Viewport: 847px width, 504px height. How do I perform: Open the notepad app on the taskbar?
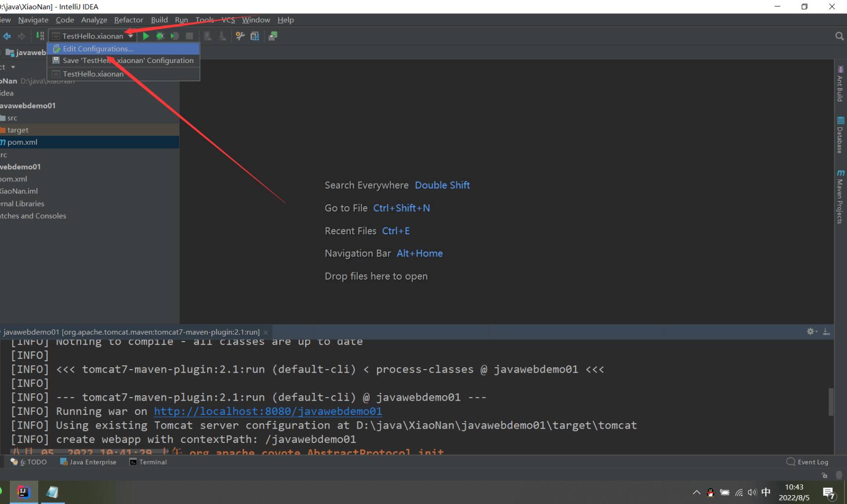(52, 492)
